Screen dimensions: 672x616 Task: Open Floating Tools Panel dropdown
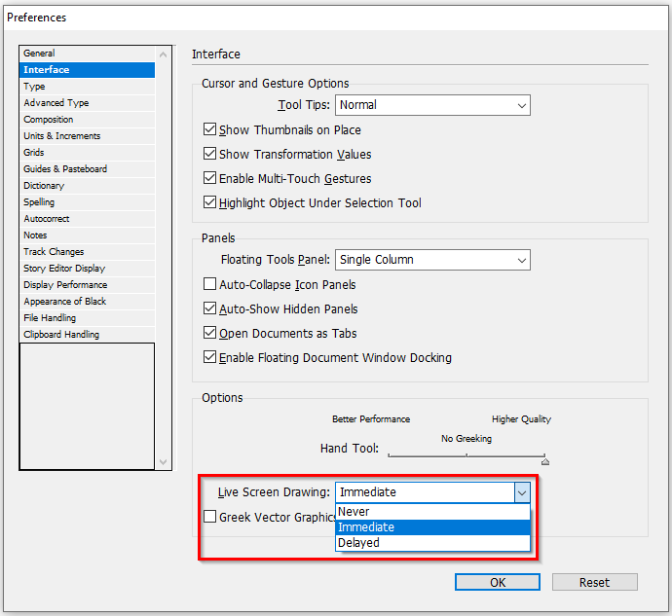coord(432,260)
